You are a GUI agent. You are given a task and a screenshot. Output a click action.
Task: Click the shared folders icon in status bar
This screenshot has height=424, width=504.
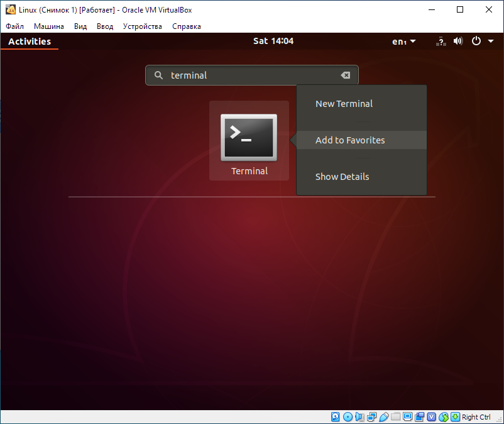395,417
